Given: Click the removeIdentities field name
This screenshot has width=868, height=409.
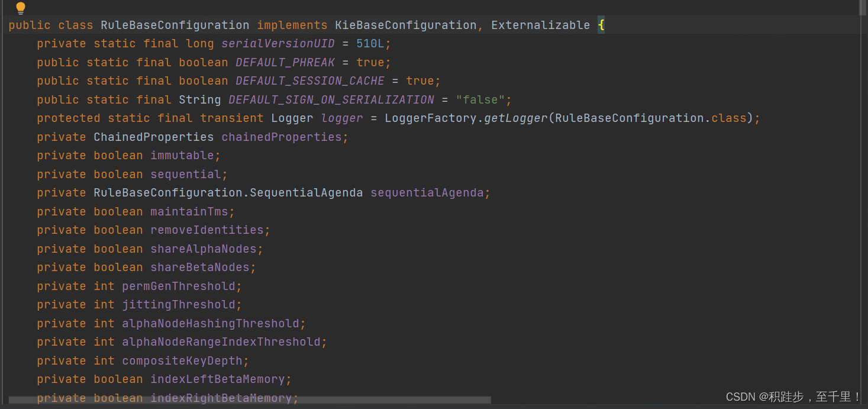Looking at the screenshot, I should pos(207,230).
